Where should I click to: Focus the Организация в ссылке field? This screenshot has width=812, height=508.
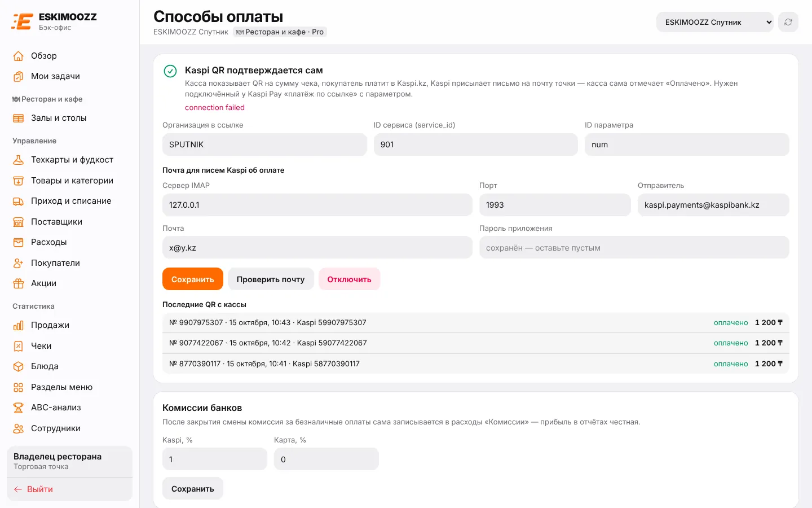pos(264,144)
